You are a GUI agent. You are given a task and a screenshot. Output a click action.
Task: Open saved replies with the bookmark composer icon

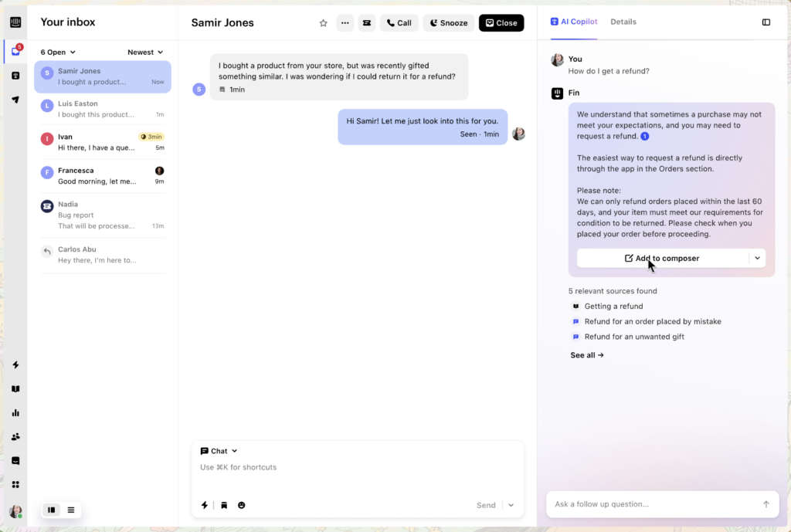point(223,505)
